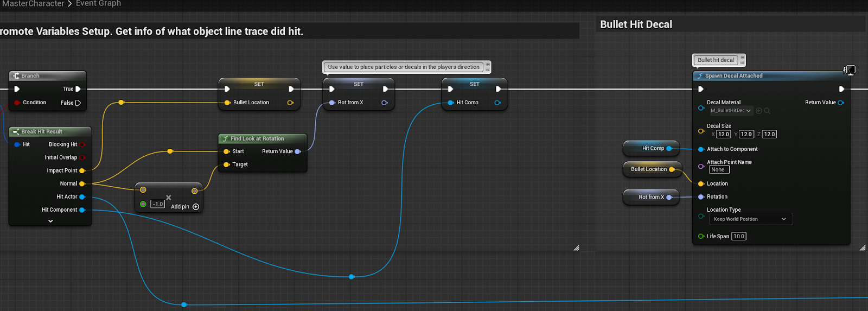This screenshot has width=868, height=311.
Task: Click Add pin on the multiply node
Action: pyautogui.click(x=185, y=207)
